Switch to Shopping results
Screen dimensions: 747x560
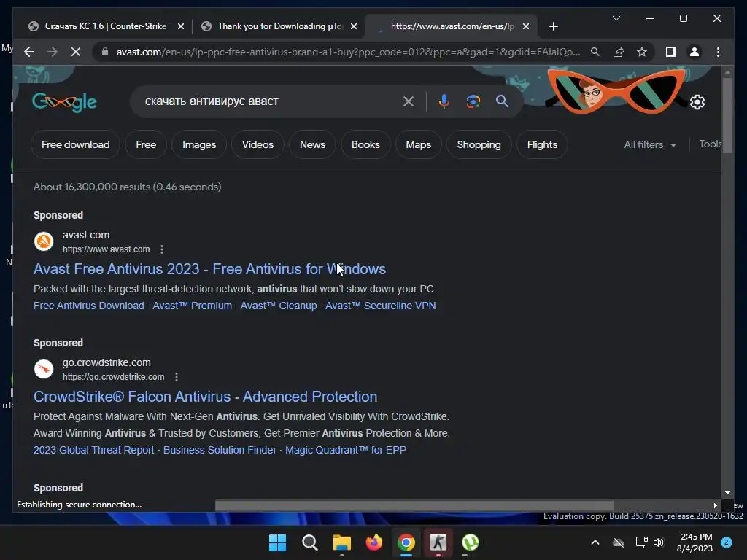479,145
